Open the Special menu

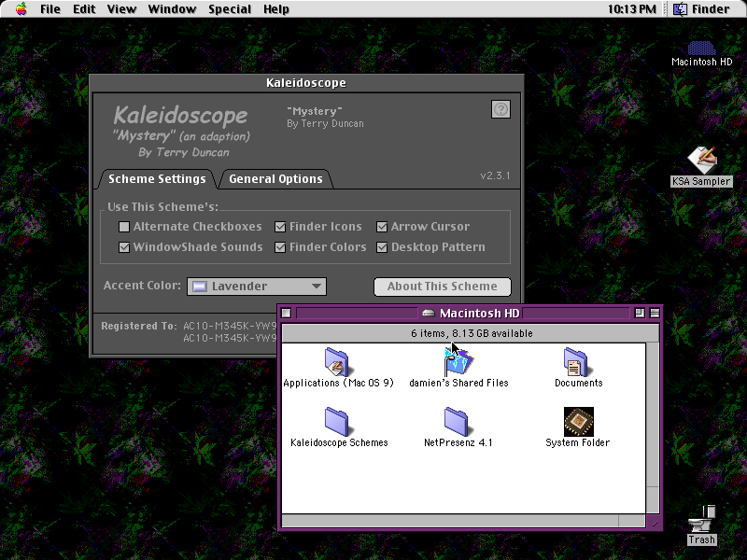coord(230,9)
